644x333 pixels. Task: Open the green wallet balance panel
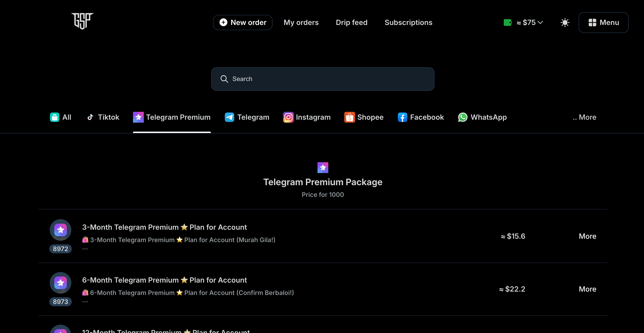507,22
